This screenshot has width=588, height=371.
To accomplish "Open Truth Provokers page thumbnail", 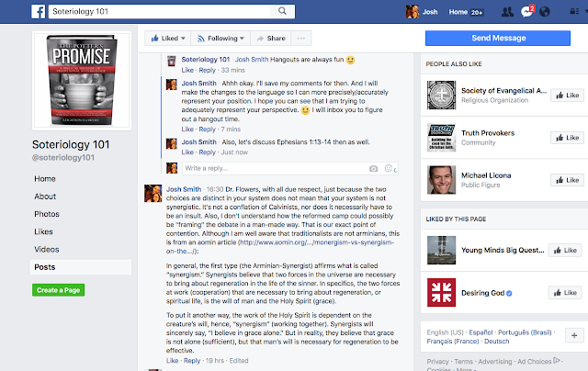I will point(441,138).
